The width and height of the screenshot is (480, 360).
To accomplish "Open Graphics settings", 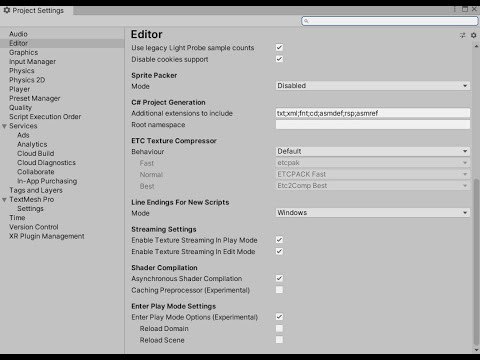I will point(23,52).
